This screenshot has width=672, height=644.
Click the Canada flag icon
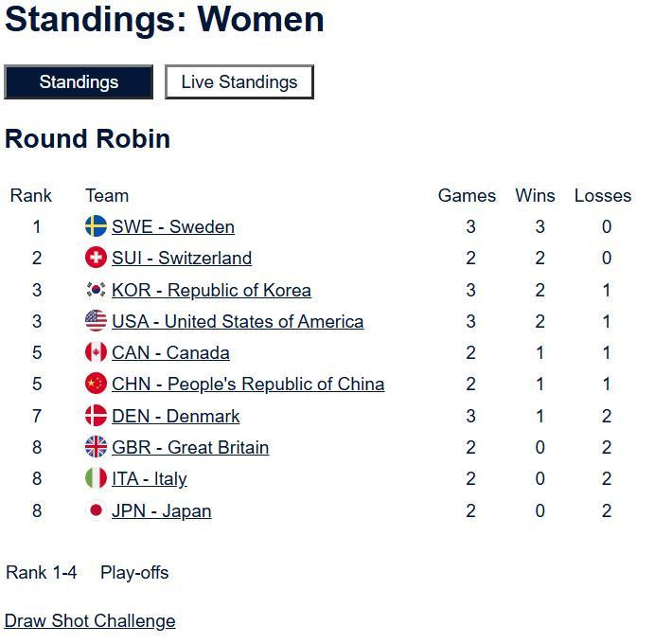(96, 352)
